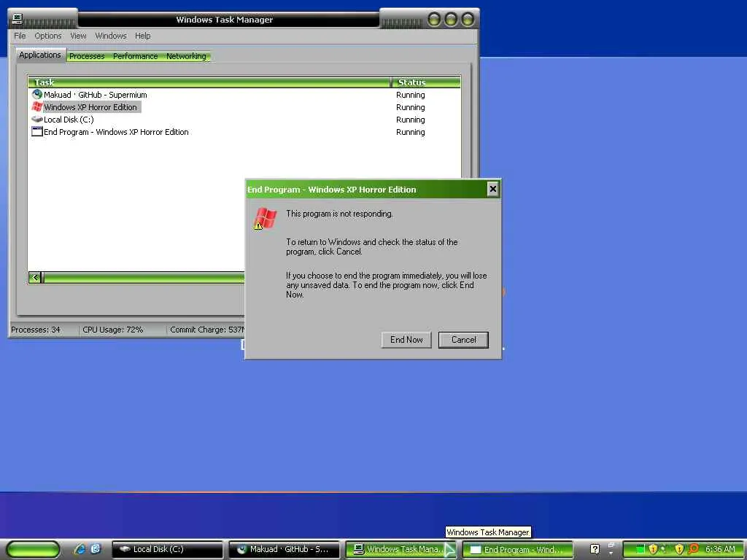Viewport: 747px width, 560px height.
Task: Click the Cancel button
Action: [x=463, y=340]
